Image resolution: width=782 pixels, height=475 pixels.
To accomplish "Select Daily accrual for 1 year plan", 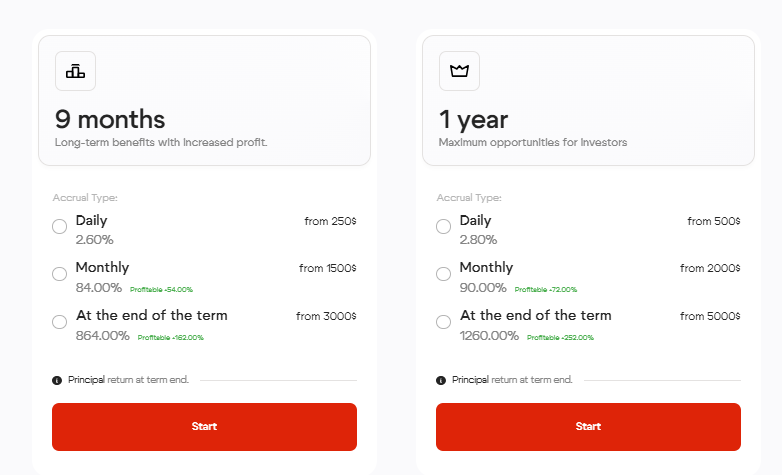I will [x=444, y=227].
